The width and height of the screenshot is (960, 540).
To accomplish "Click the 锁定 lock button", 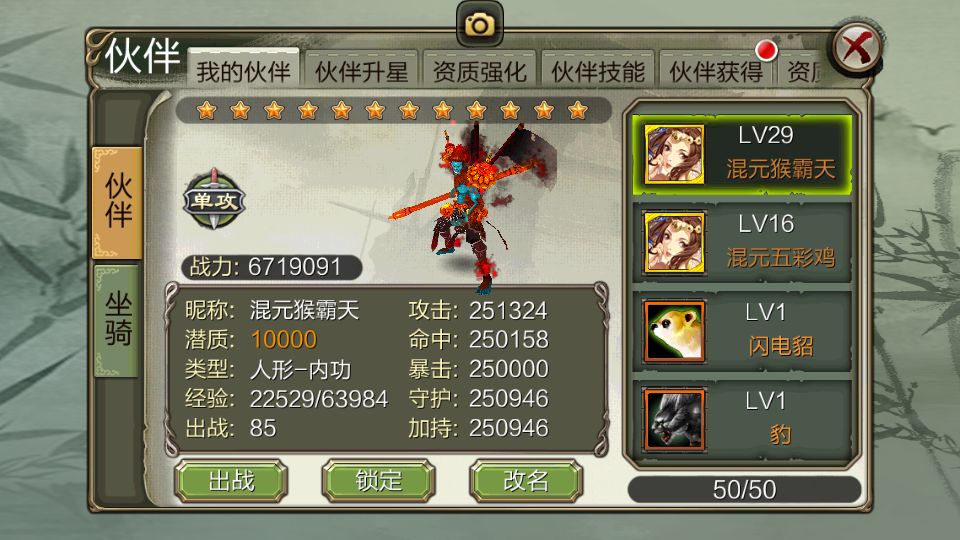I will 378,481.
